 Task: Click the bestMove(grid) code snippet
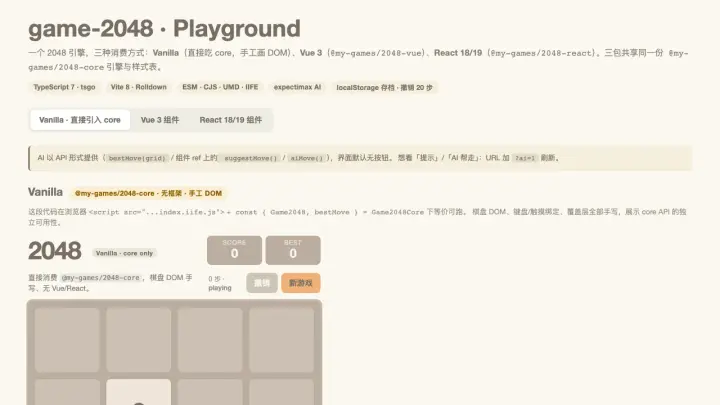pos(137,158)
